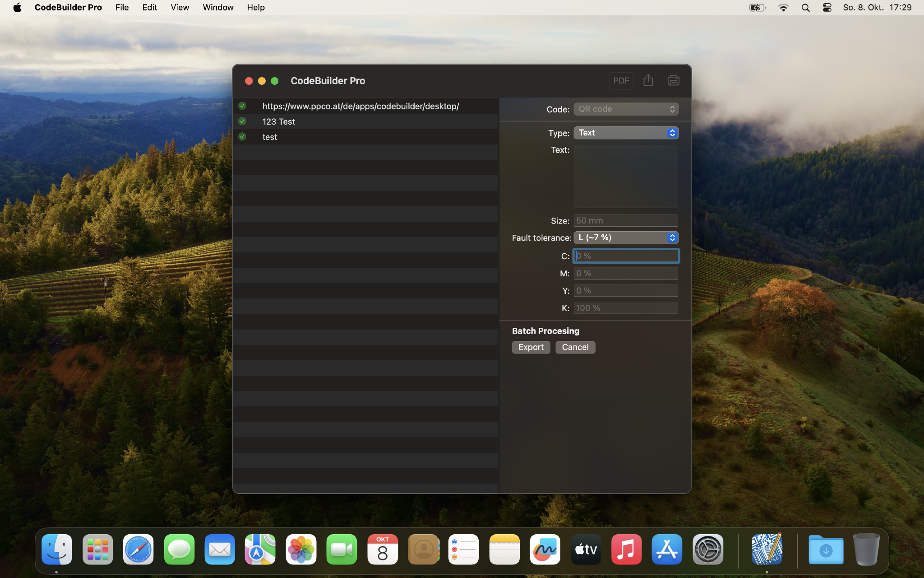Open Spotlight search in menu bar
924x578 pixels.
(x=805, y=8)
